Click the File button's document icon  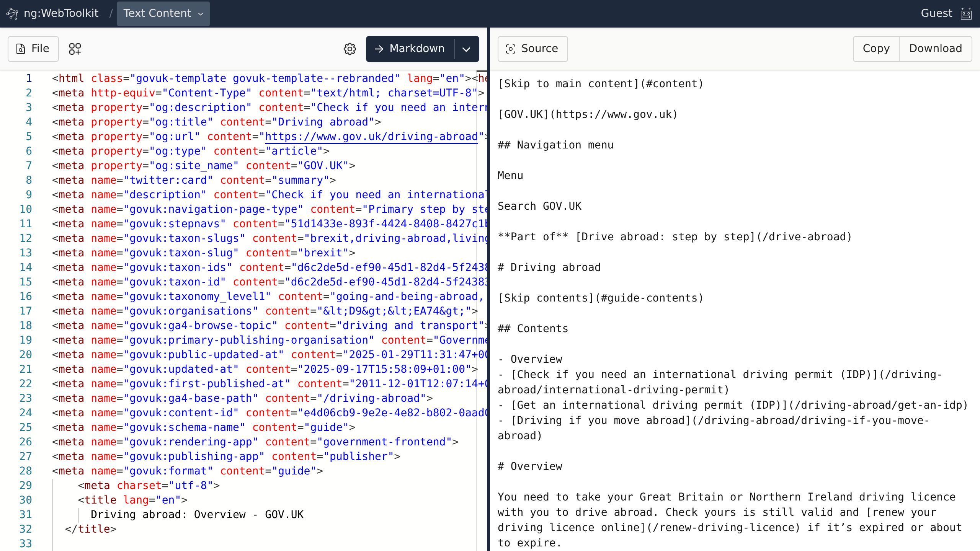click(x=21, y=49)
